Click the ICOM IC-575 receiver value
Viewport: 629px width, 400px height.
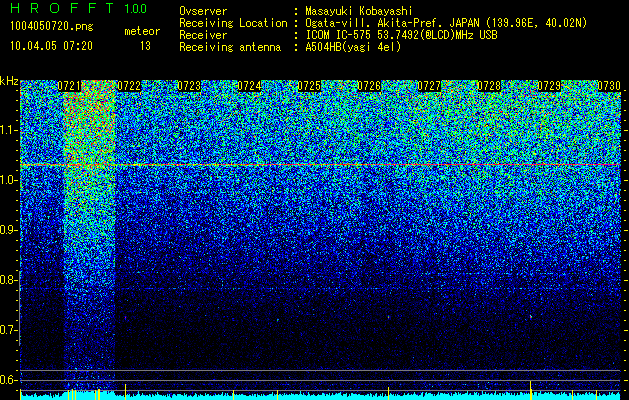(x=401, y=35)
